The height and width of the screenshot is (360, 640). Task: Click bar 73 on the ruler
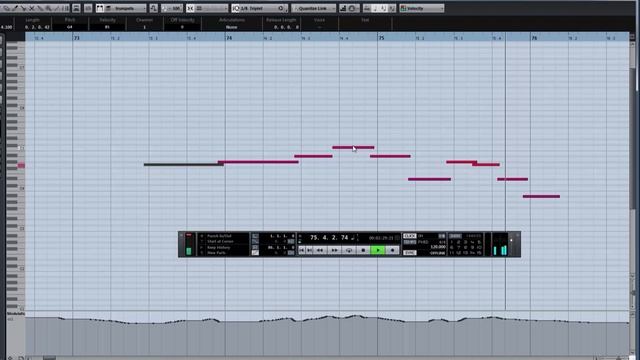(x=76, y=38)
